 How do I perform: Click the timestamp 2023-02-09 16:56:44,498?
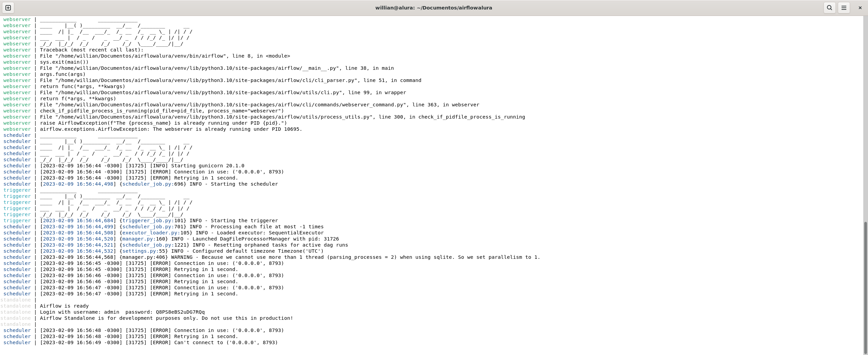click(78, 184)
